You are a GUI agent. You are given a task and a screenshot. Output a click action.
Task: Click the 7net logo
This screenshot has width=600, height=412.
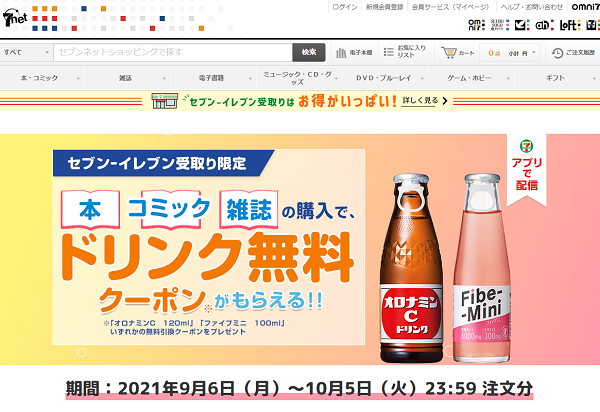[x=15, y=18]
